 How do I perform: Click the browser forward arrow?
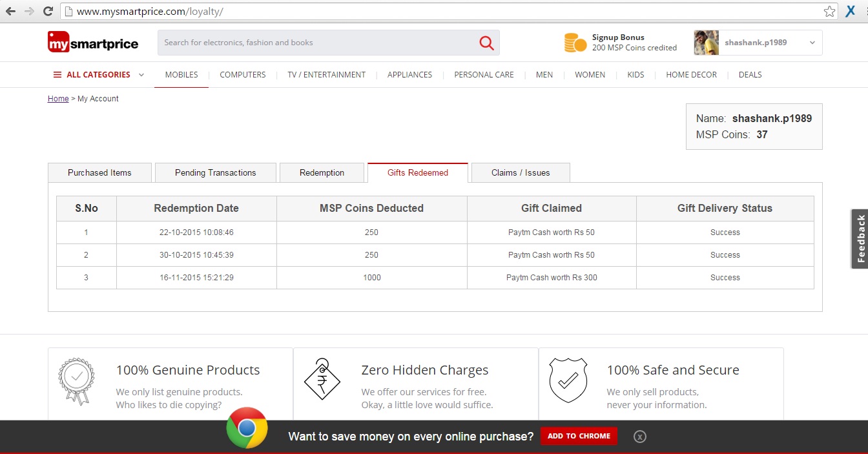[x=29, y=11]
